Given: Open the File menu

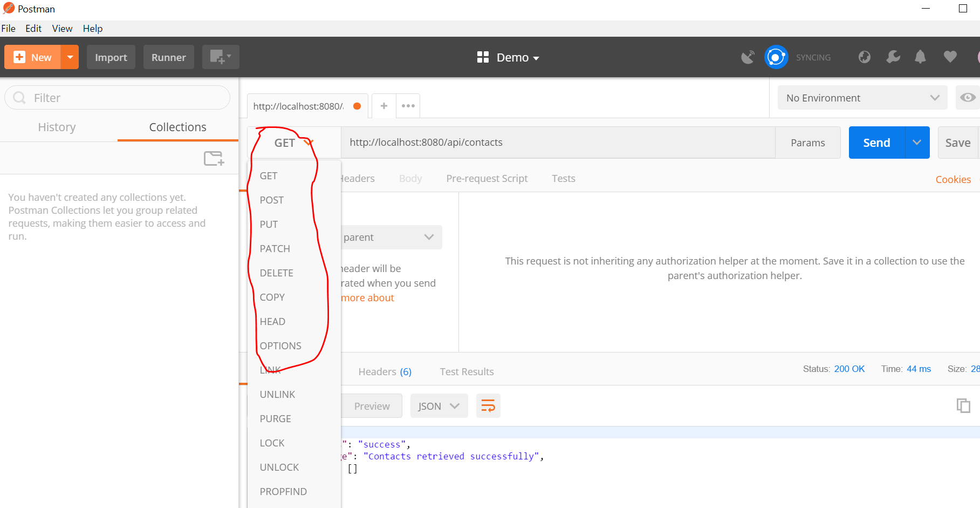Looking at the screenshot, I should coord(9,29).
